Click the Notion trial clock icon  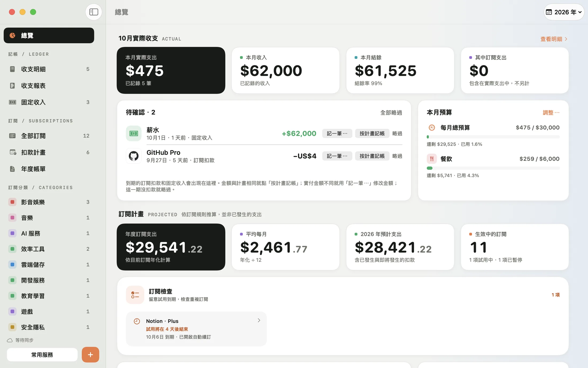(x=137, y=321)
